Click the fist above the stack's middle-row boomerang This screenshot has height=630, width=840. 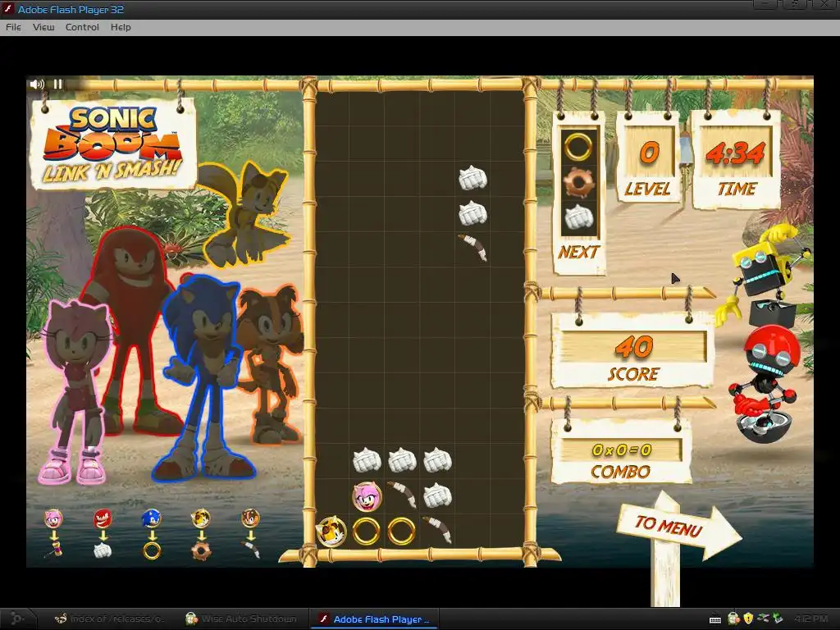(x=402, y=460)
